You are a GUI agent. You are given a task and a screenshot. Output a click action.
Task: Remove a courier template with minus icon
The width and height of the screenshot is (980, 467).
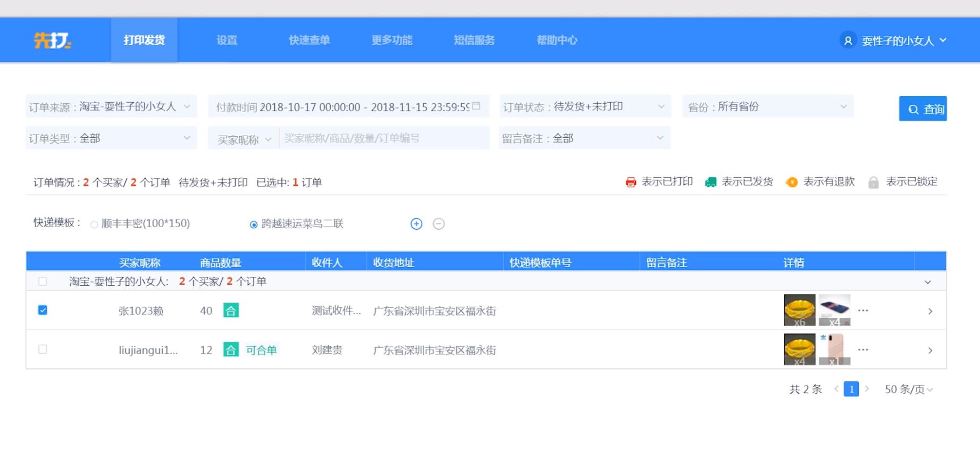click(x=439, y=224)
